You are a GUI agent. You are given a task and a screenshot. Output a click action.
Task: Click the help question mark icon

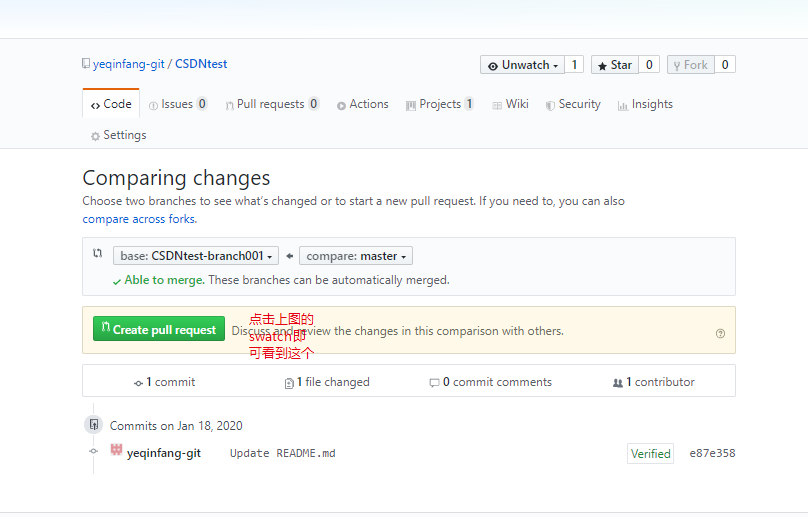click(720, 333)
